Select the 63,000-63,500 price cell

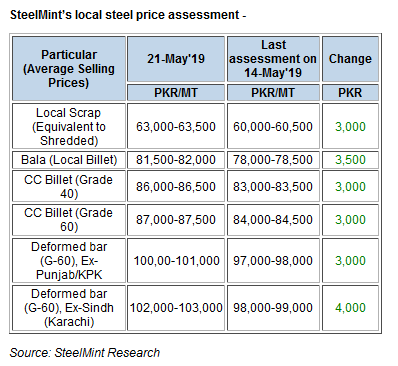coord(176,126)
